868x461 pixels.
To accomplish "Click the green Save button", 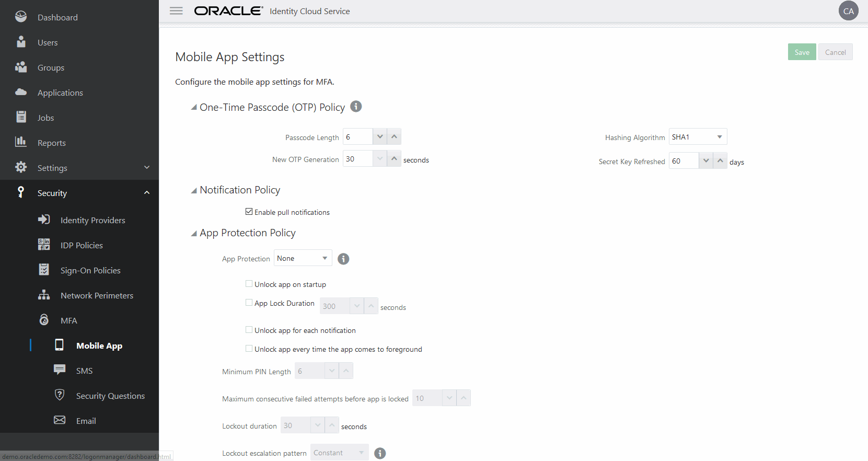I will click(x=802, y=52).
